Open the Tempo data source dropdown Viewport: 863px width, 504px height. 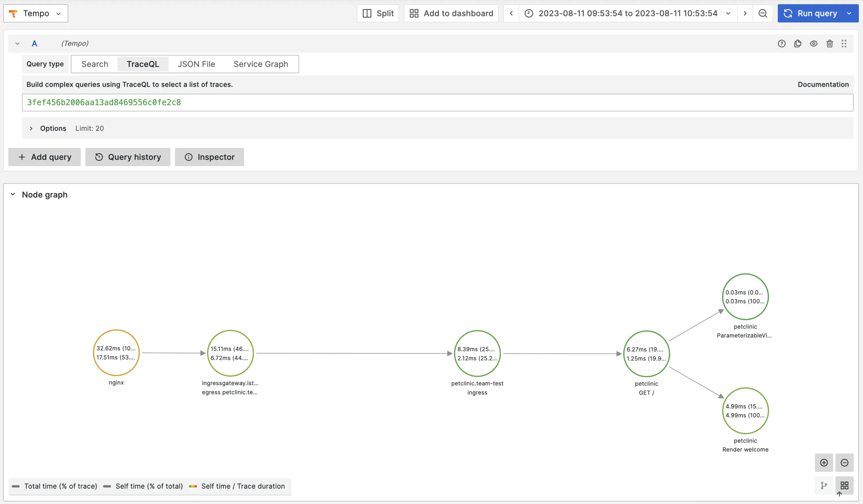tap(36, 13)
